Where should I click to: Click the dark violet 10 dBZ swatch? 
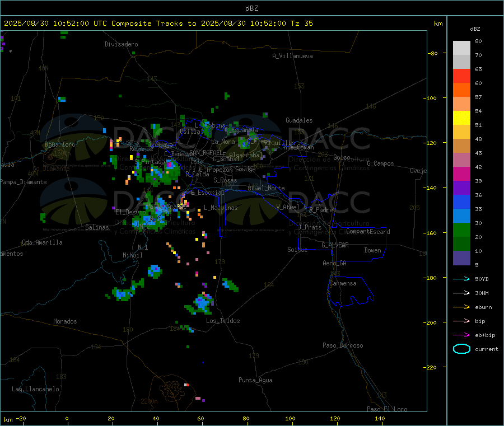[x=461, y=258]
